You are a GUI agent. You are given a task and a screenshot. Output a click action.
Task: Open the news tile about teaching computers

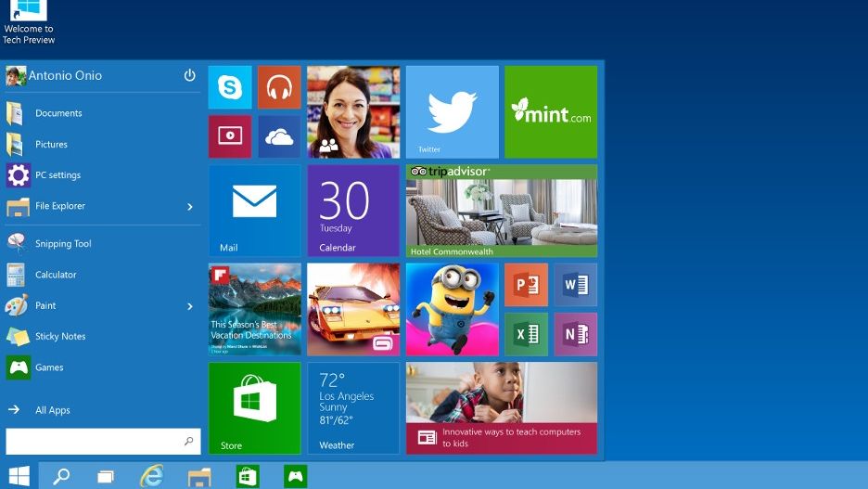coord(502,408)
